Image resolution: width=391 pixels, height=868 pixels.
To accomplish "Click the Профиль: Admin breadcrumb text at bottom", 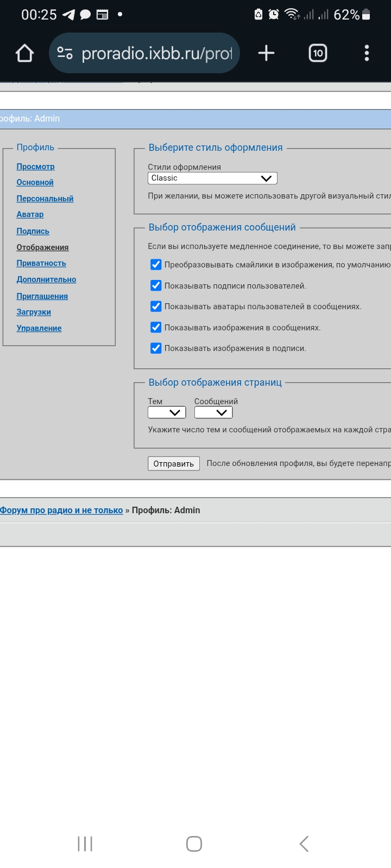I will coord(166,510).
